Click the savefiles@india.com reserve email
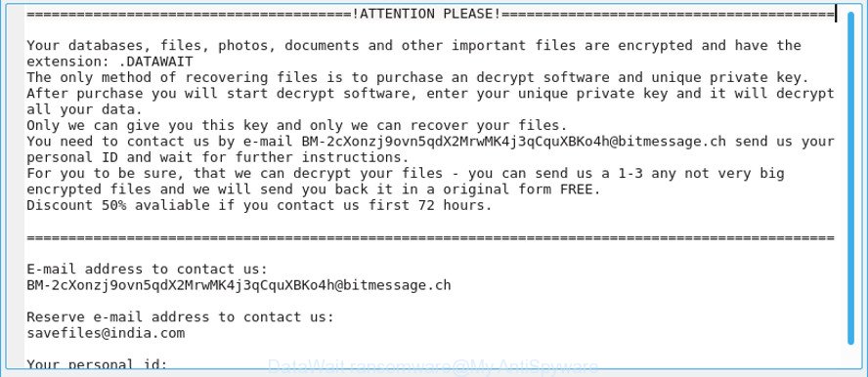This screenshot has width=868, height=377. [106, 333]
